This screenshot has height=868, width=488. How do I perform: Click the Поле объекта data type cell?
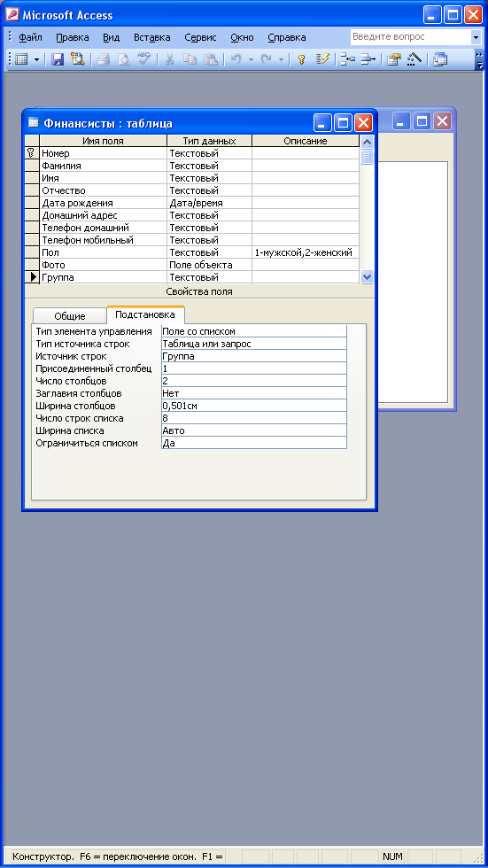(209, 265)
